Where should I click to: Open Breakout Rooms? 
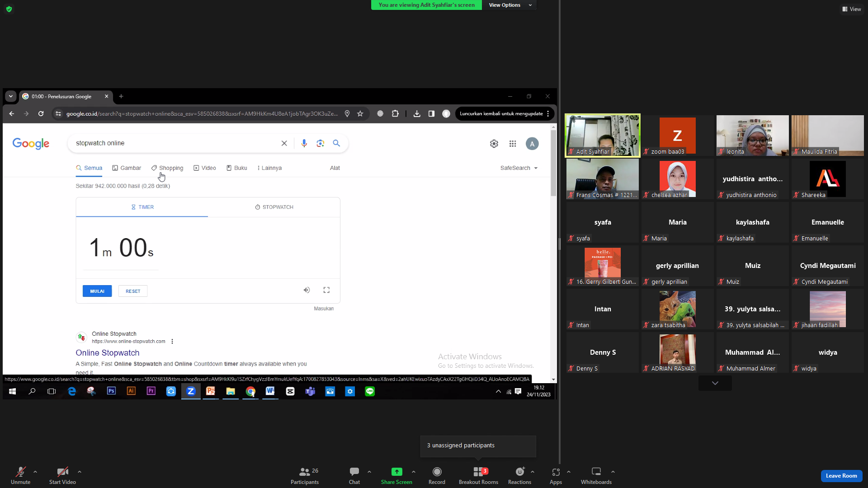tap(478, 476)
